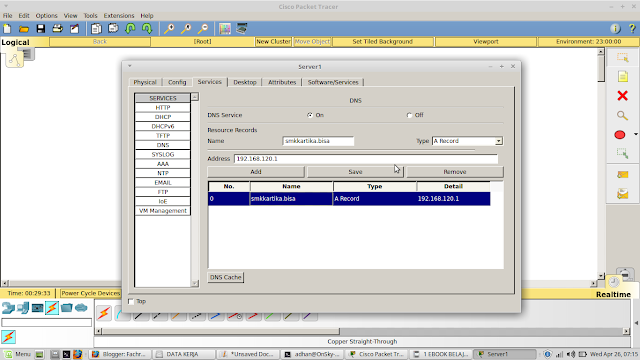Image resolution: width=640 pixels, height=360 pixels.
Task: Open Server1 window menu arrow
Action: (x=129, y=66)
